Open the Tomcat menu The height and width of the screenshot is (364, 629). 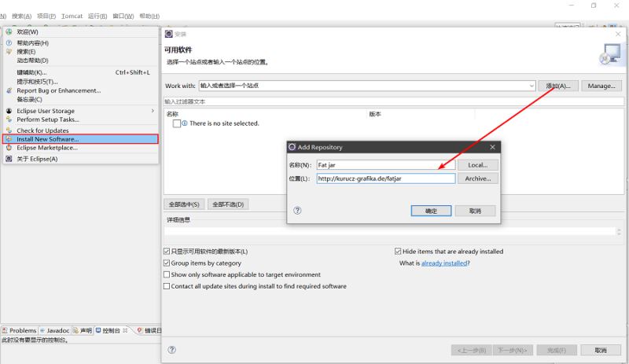pyautogui.click(x=72, y=16)
